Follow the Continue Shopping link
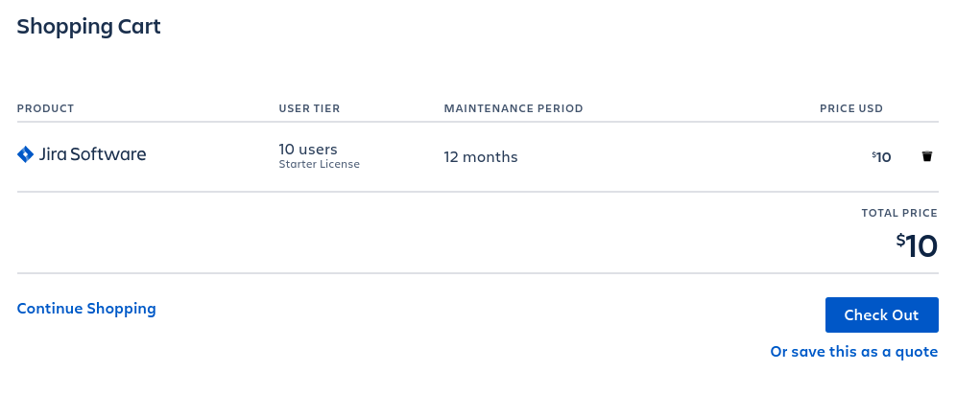 coord(86,309)
